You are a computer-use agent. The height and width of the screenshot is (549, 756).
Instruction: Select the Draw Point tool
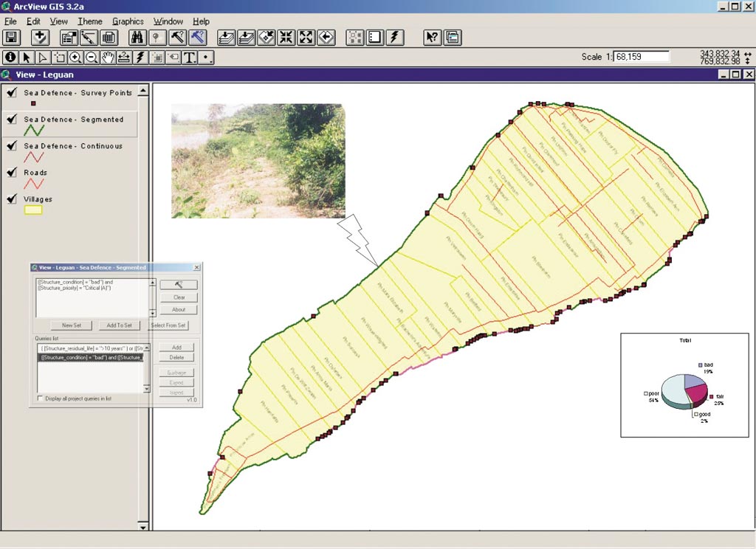pyautogui.click(x=207, y=58)
